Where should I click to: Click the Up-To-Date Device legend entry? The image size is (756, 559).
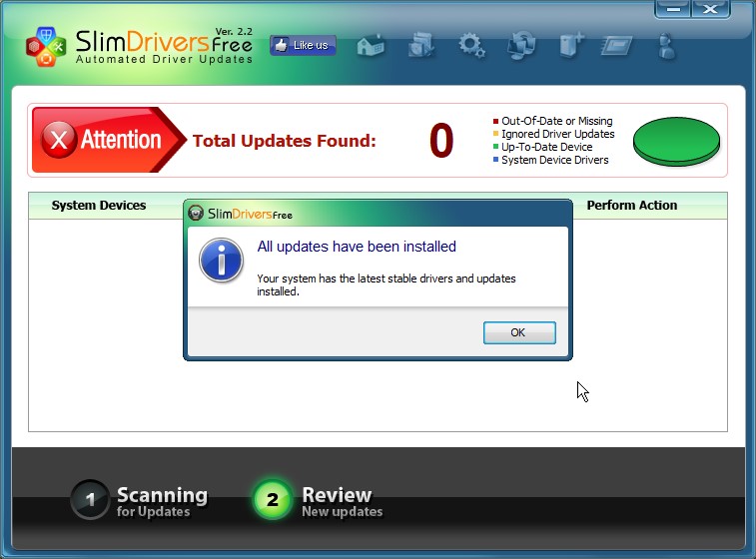pos(543,147)
